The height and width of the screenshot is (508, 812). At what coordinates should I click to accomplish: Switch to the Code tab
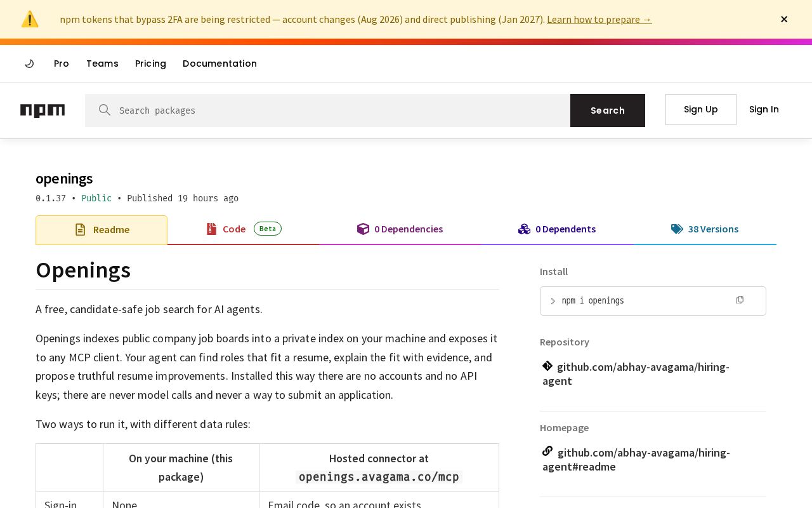[x=244, y=229]
